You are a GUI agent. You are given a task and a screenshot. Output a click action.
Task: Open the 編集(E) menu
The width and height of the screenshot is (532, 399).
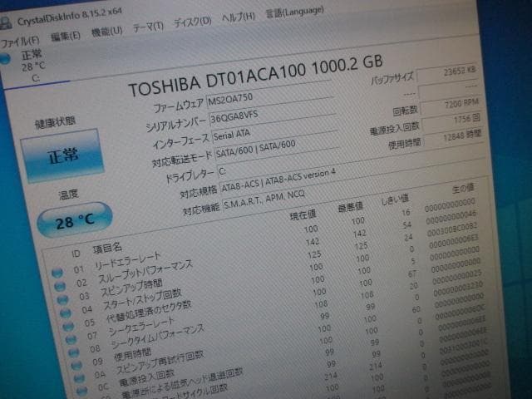pos(65,35)
